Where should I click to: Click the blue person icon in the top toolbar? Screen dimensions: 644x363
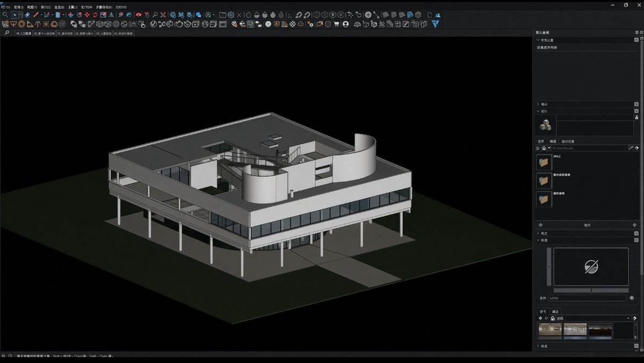click(x=438, y=15)
